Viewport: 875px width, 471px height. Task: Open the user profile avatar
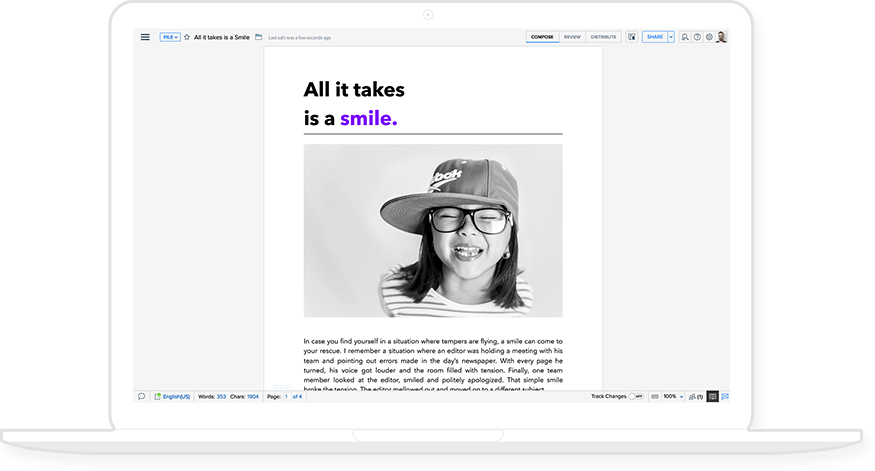tap(722, 37)
